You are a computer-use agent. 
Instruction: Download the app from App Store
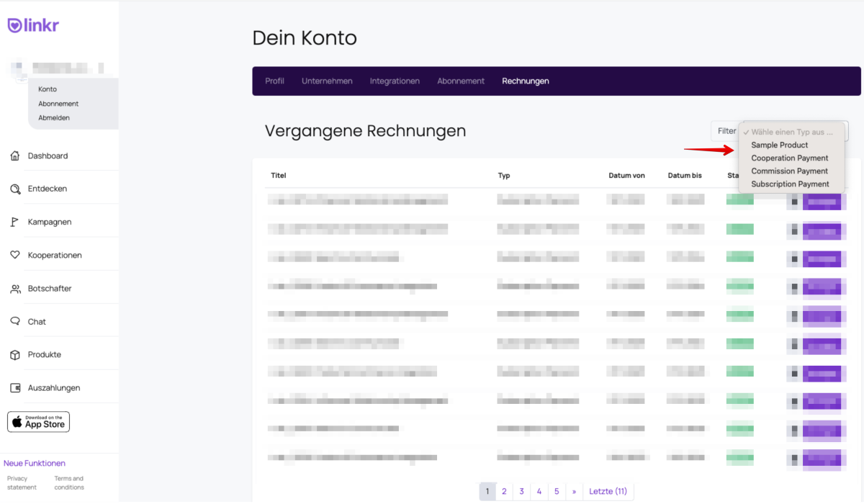pos(39,422)
